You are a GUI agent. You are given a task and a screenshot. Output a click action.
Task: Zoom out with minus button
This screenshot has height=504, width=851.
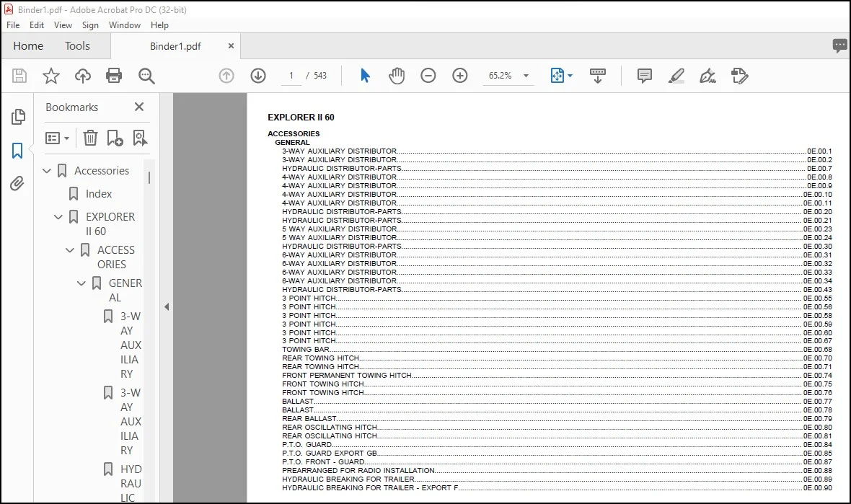pos(428,76)
